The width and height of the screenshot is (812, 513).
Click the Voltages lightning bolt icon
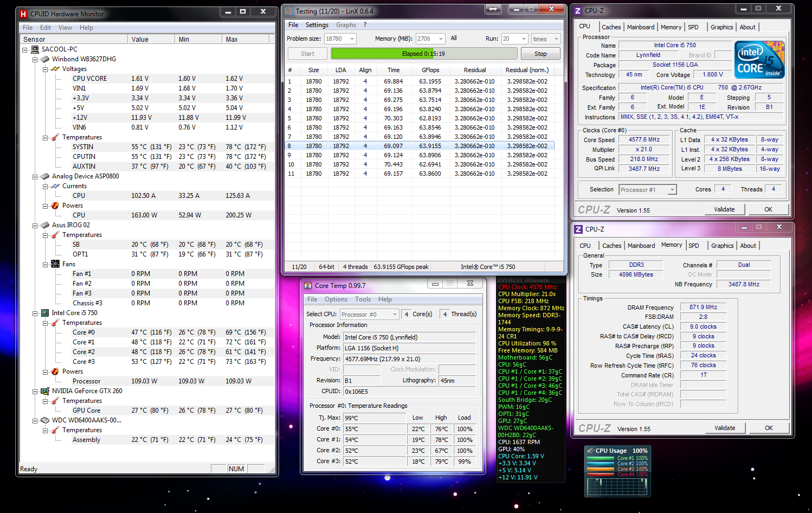click(x=55, y=69)
